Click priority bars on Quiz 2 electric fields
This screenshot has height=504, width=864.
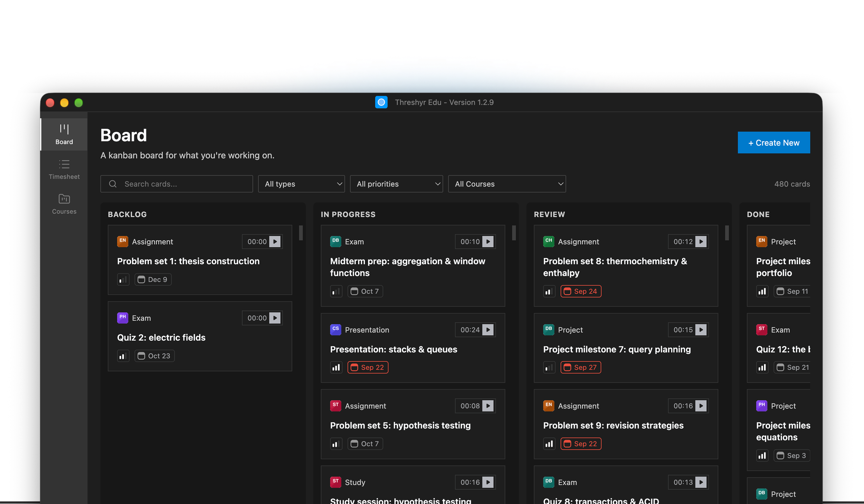123,356
